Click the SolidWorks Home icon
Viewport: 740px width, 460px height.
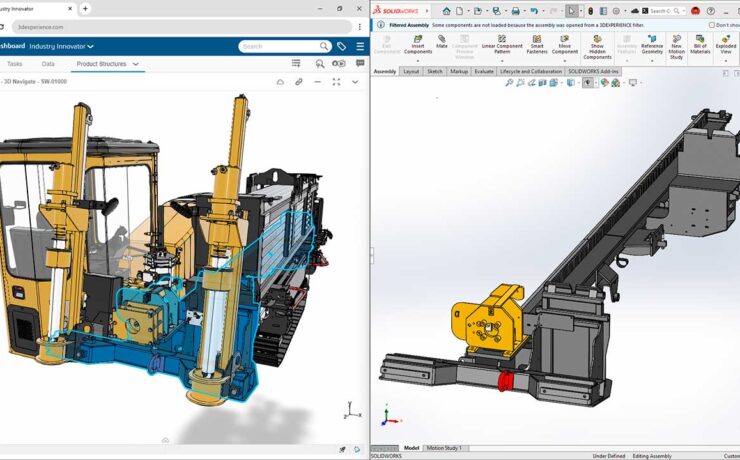click(x=446, y=11)
